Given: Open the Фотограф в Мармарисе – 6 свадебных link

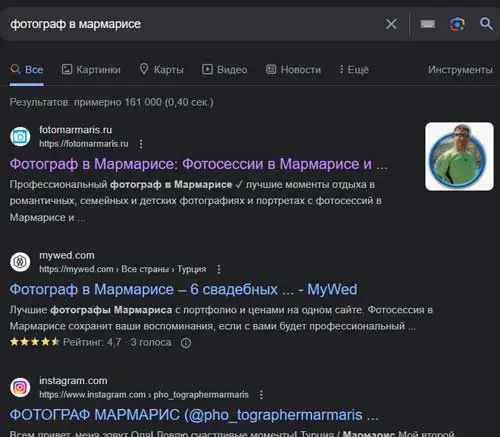Looking at the screenshot, I should pyautogui.click(x=183, y=289).
